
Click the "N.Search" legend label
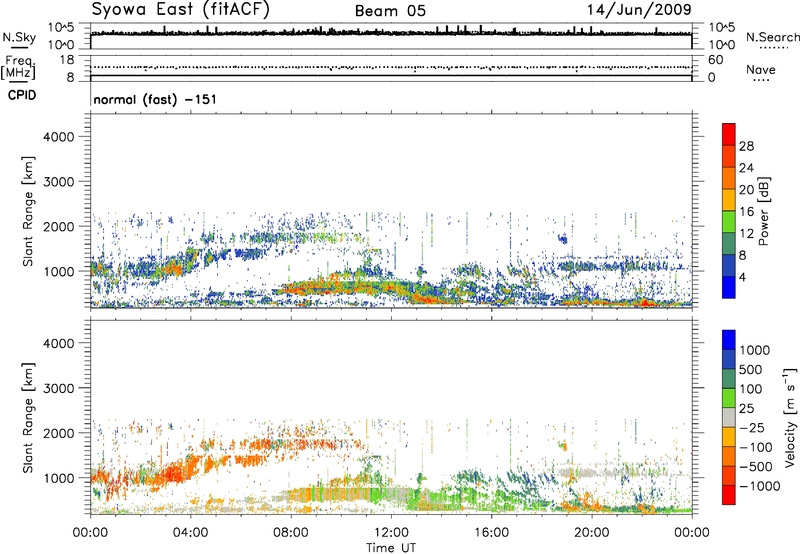[x=772, y=37]
